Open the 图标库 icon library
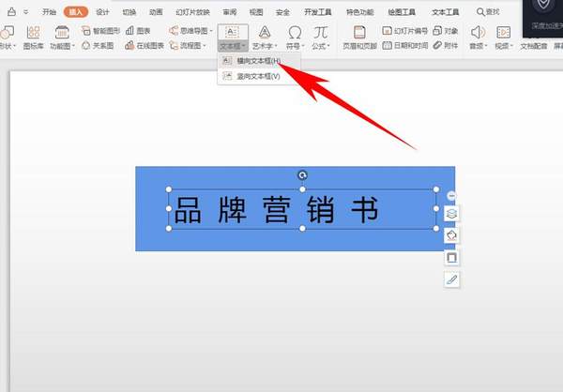This screenshot has width=563, height=392. pyautogui.click(x=34, y=38)
